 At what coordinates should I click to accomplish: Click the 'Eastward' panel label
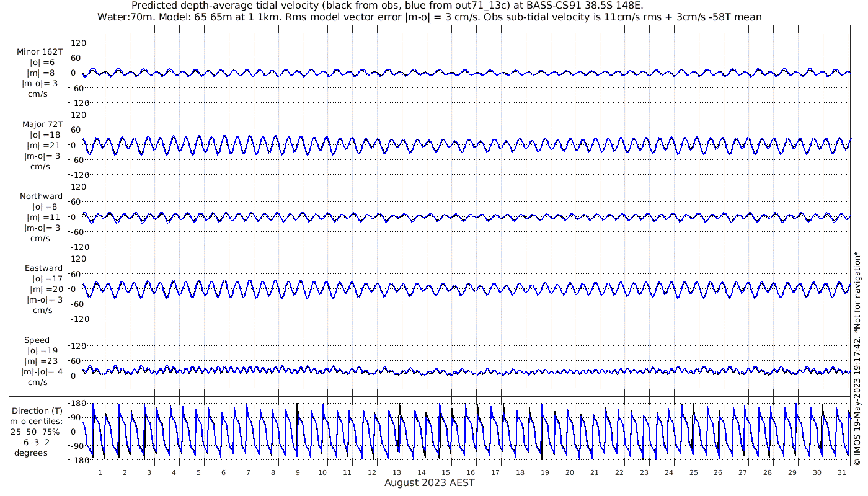43,268
